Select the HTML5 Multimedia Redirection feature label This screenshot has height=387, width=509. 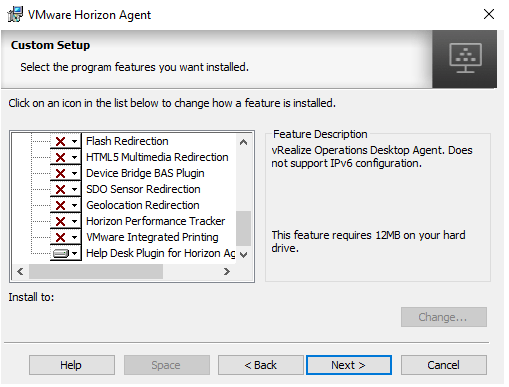[157, 157]
